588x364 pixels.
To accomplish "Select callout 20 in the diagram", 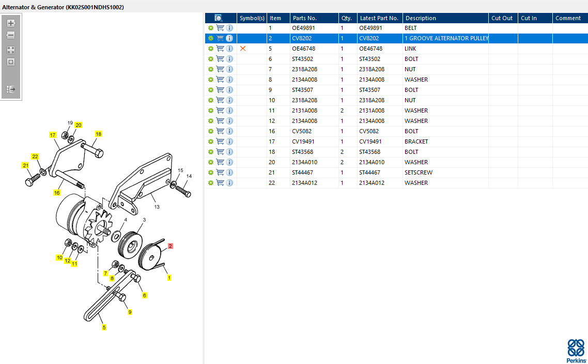I will click(x=78, y=125).
